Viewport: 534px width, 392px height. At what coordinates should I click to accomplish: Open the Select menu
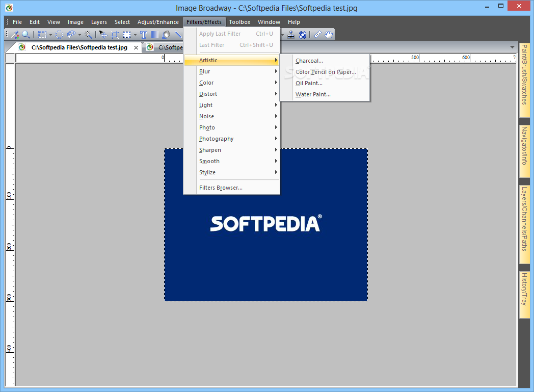click(122, 22)
